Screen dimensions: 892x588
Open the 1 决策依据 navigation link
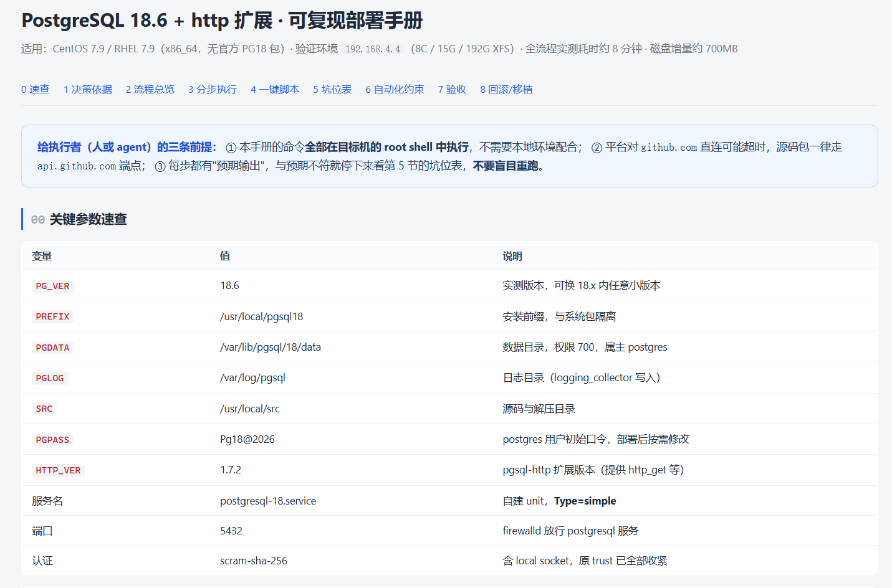coord(88,89)
